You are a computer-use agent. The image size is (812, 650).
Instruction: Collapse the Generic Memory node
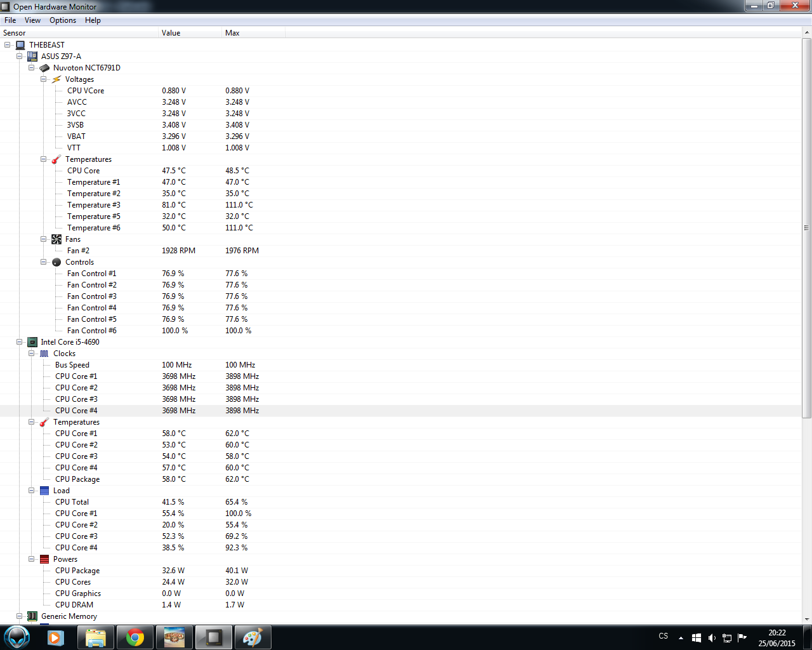pos(20,616)
